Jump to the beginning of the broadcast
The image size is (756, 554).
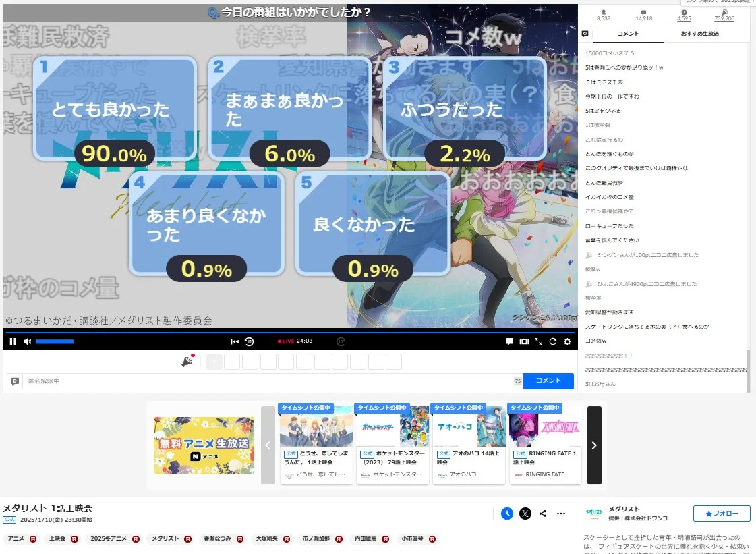pyautogui.click(x=235, y=341)
